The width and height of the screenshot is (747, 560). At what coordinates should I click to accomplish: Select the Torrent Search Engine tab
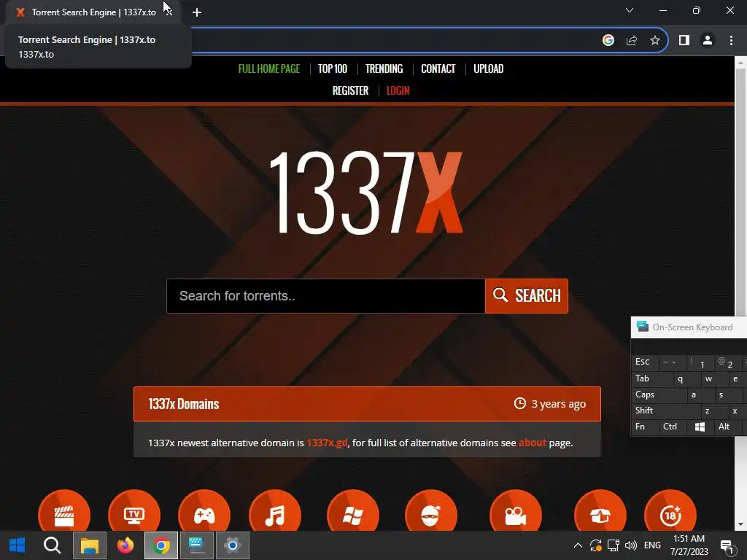coord(93,12)
